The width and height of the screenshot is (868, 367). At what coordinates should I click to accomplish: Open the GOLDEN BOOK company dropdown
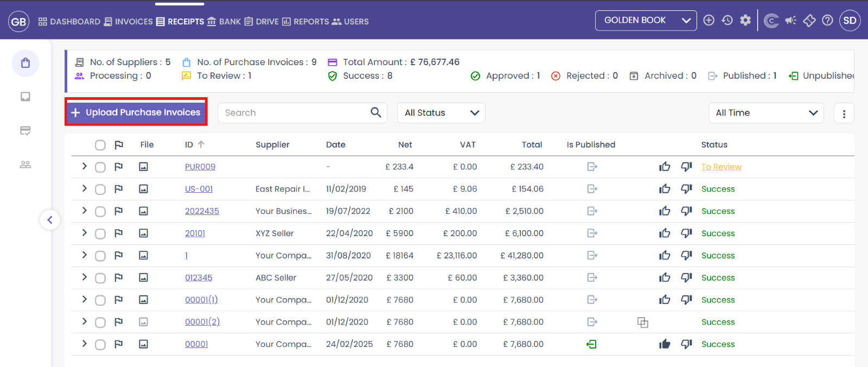click(x=646, y=21)
